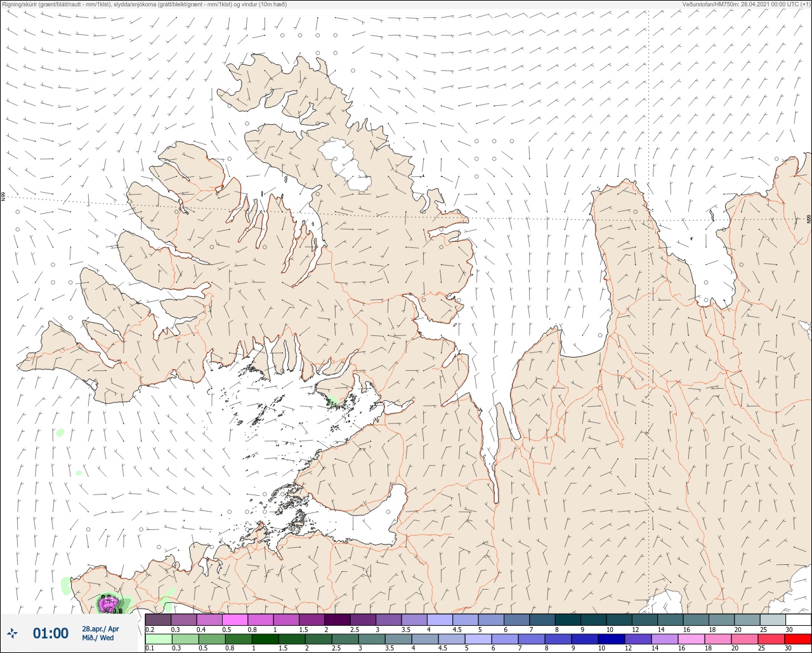Select the bright pink swatch above upper-row label 0.5
Viewport: 812px width, 653px height.
pos(235,619)
